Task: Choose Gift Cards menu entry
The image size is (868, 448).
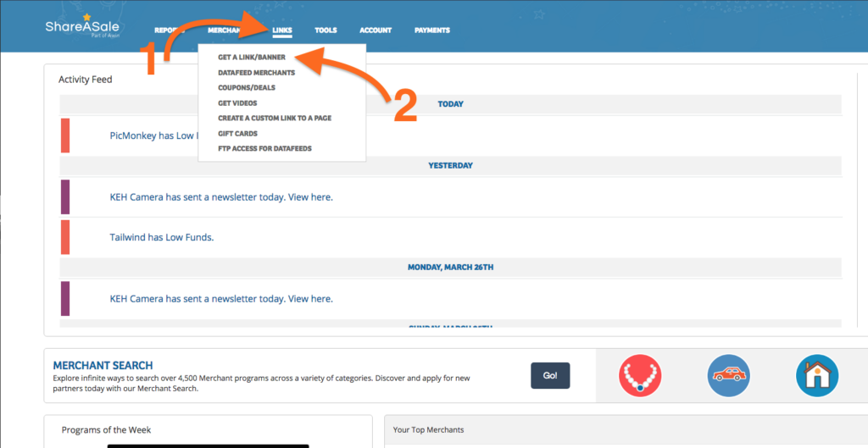Action: point(237,133)
